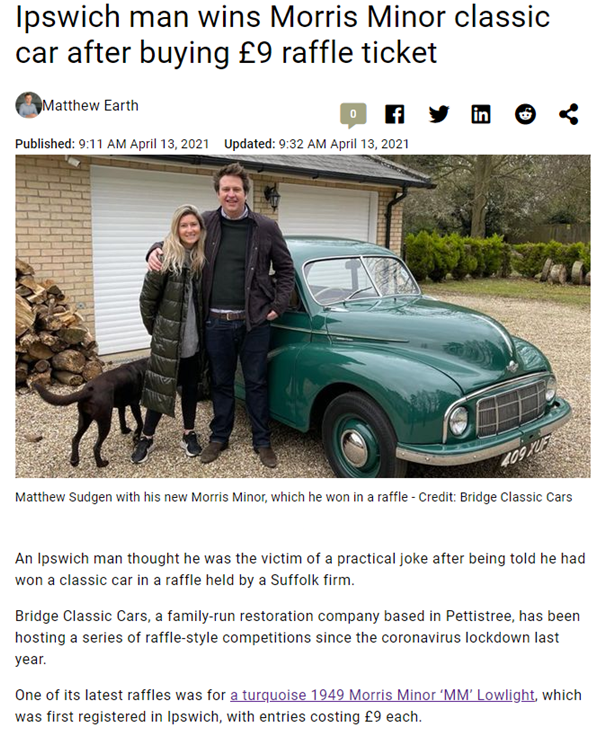Click the paragraph mentioning Bridge Classic Cars

pos(297,638)
